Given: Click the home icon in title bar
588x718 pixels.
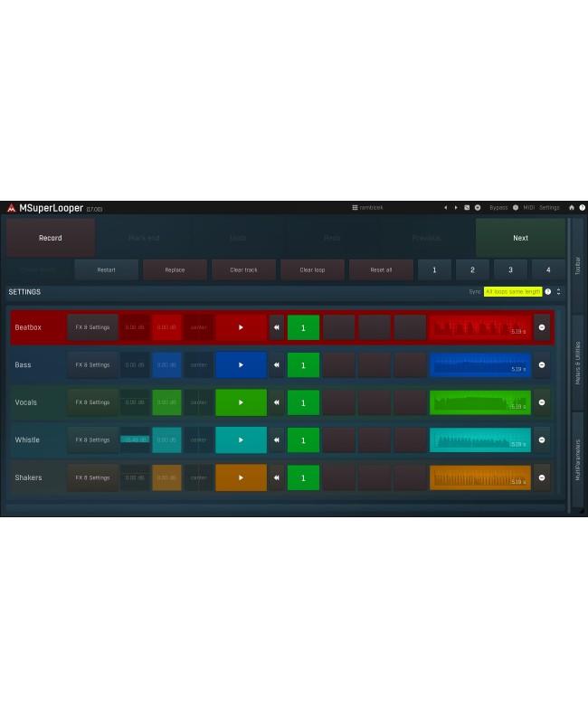Looking at the screenshot, I should [572, 207].
